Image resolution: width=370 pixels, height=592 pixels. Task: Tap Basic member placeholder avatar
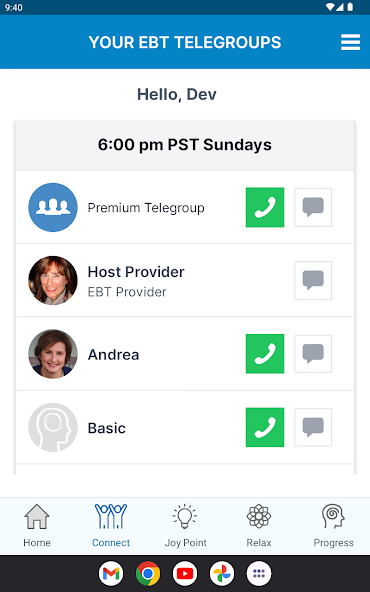tap(53, 427)
